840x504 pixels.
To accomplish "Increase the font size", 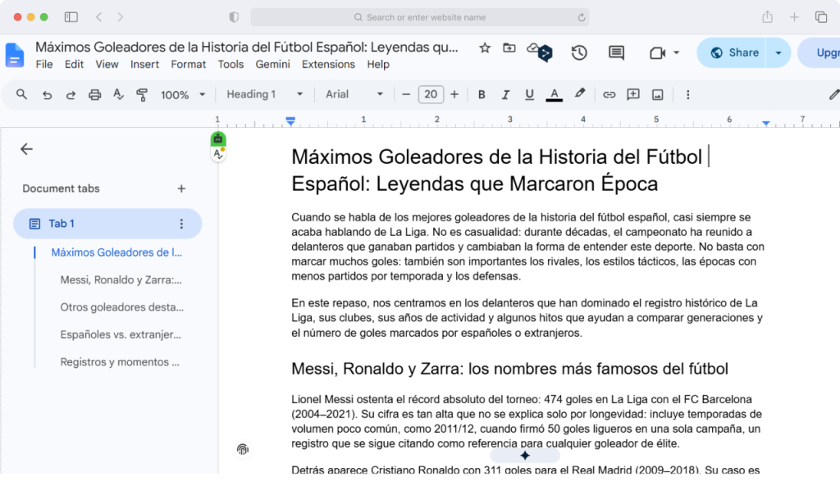I will coord(454,95).
